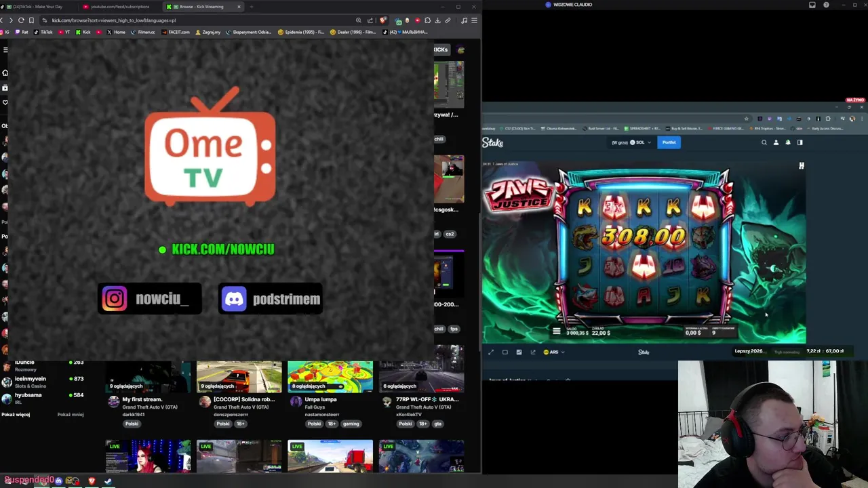Open the TikTok bookmark
This screenshot has width=868, height=488.
pos(43,32)
